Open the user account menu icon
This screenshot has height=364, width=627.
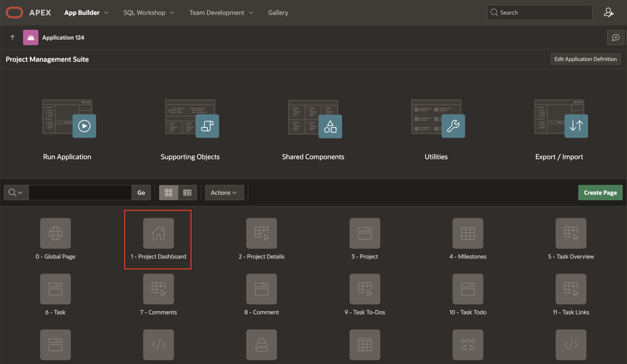(608, 13)
